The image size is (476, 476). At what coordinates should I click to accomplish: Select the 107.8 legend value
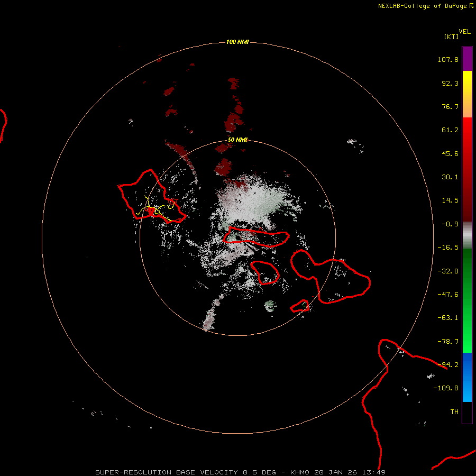448,59
